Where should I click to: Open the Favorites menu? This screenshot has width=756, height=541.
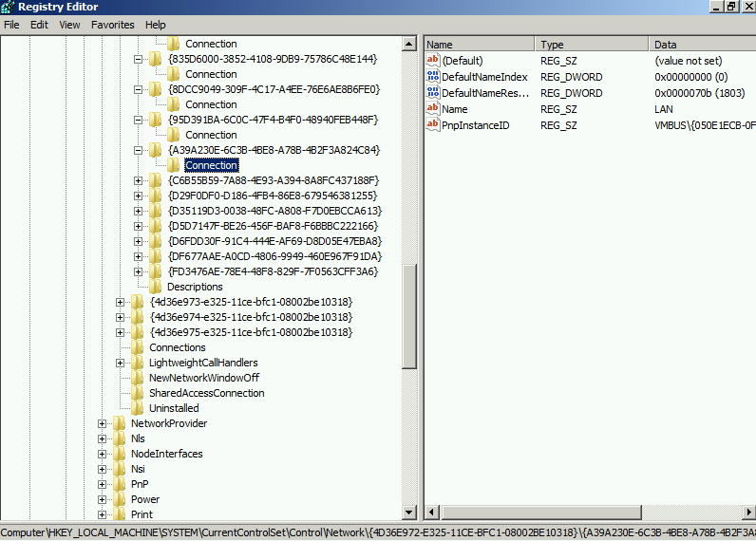pyautogui.click(x=112, y=25)
